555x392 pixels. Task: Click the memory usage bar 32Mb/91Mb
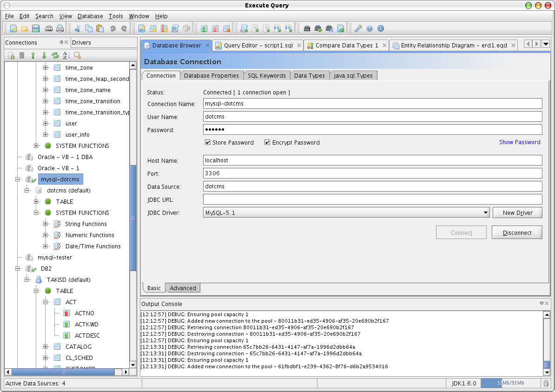pyautogui.click(x=510, y=383)
